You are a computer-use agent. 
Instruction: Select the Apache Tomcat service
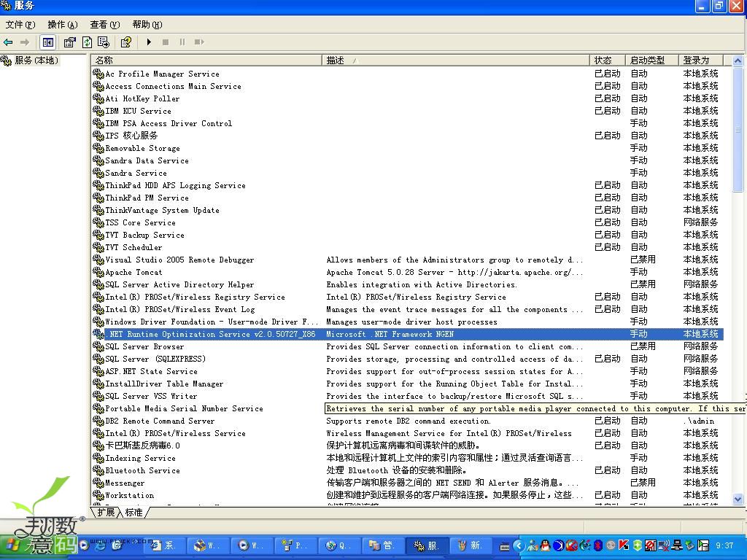(408, 272)
